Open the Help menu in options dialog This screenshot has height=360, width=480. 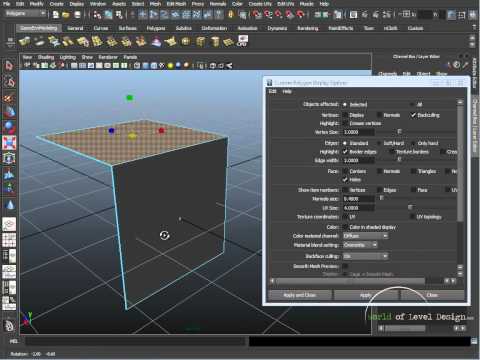click(287, 91)
